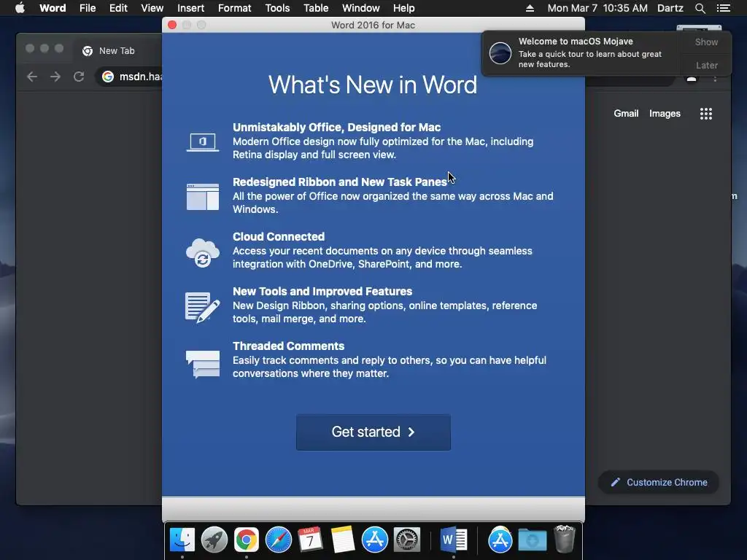Open the Format menu
Screen dimensions: 747x560
234,8
